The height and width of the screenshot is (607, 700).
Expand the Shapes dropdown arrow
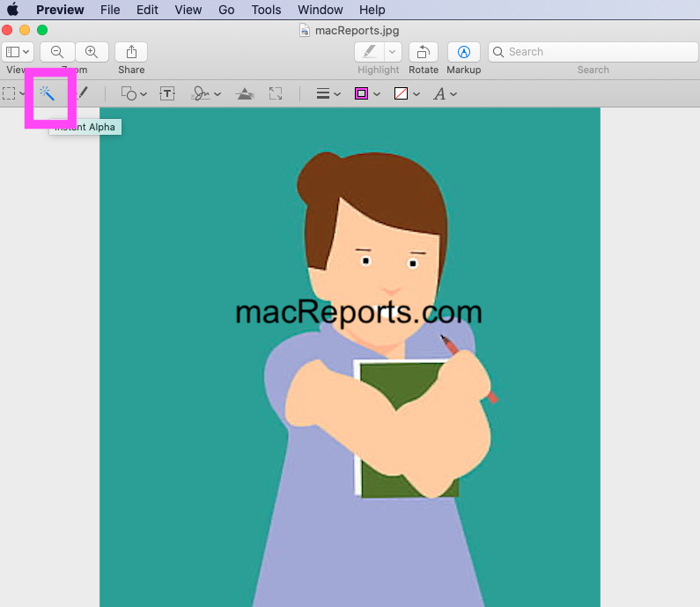[x=144, y=94]
